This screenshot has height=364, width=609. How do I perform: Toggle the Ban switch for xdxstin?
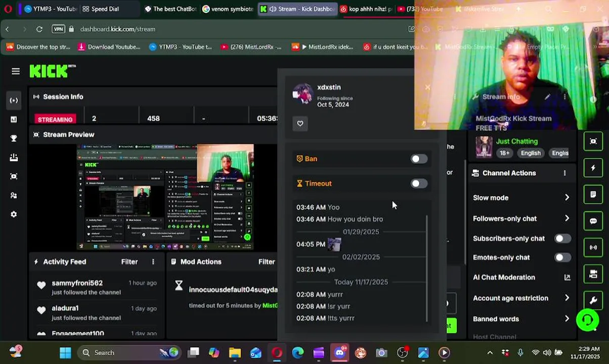(x=419, y=159)
